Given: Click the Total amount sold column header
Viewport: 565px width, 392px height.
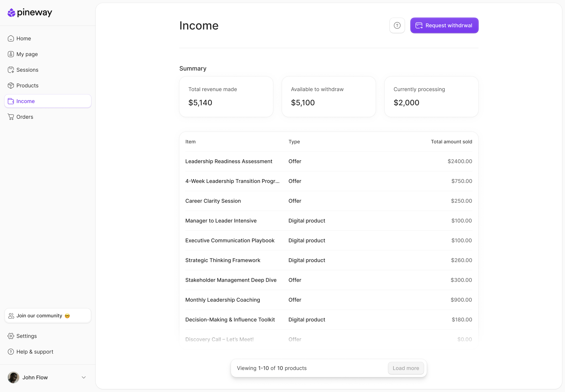Looking at the screenshot, I should [451, 142].
